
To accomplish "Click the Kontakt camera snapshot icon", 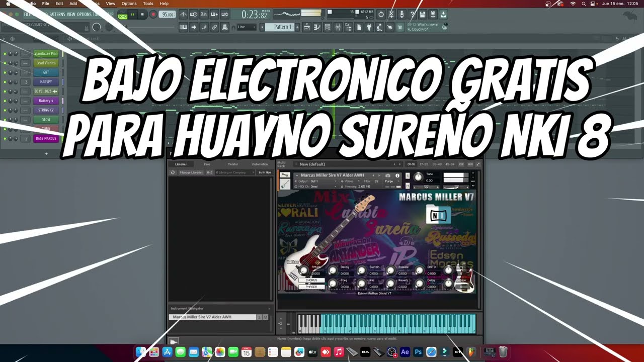I will [388, 175].
